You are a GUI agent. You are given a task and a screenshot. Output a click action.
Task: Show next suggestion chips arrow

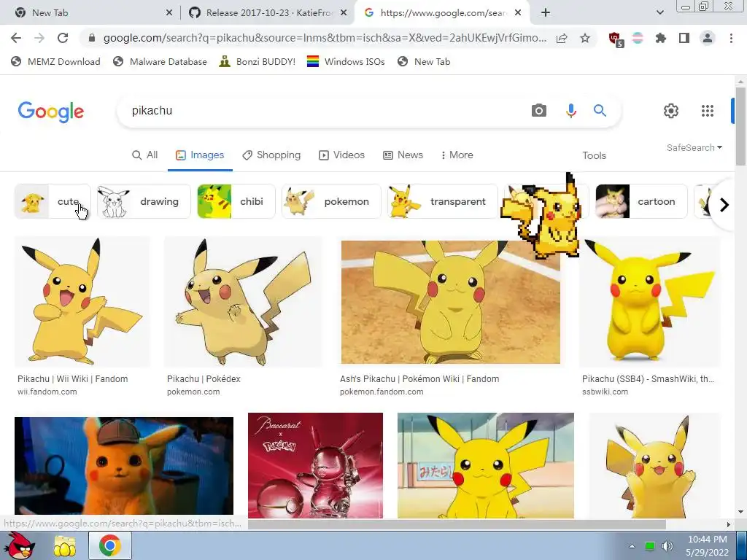click(724, 205)
